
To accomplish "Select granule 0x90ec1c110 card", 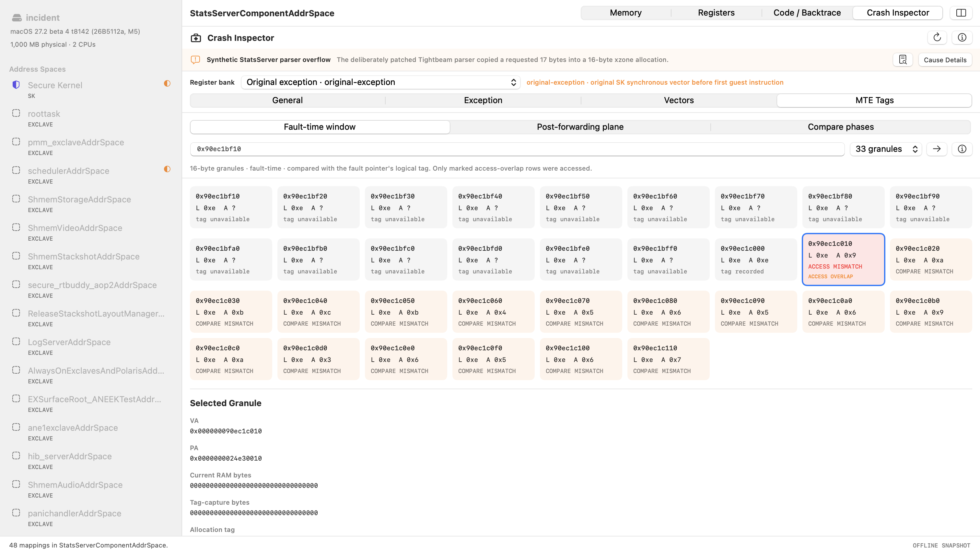I will [668, 359].
